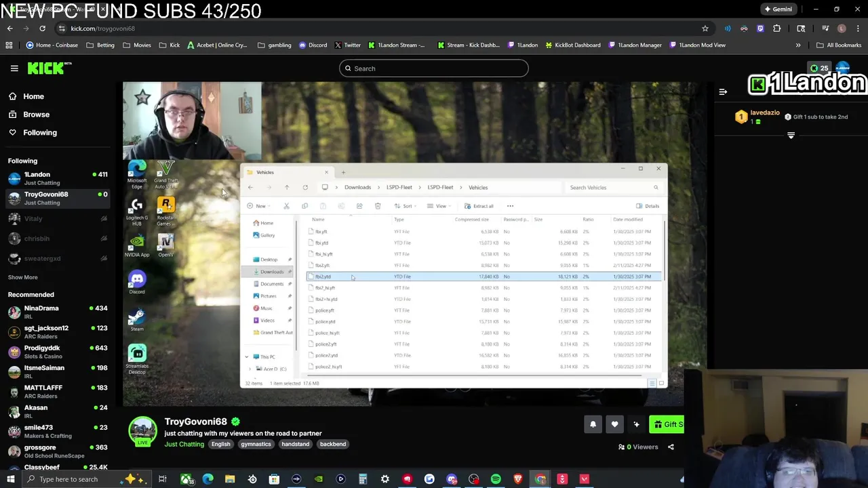868x488 pixels.
Task: Open Task View on taskbar
Action: pos(163,479)
